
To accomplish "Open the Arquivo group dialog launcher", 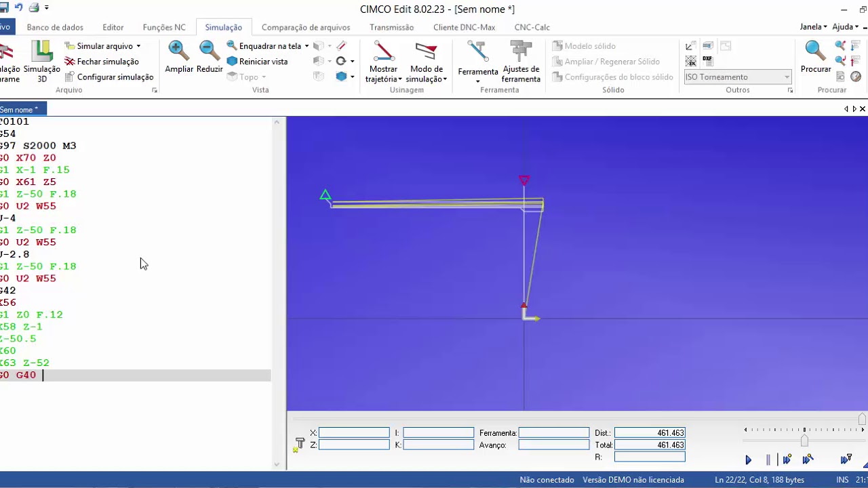I will click(155, 90).
